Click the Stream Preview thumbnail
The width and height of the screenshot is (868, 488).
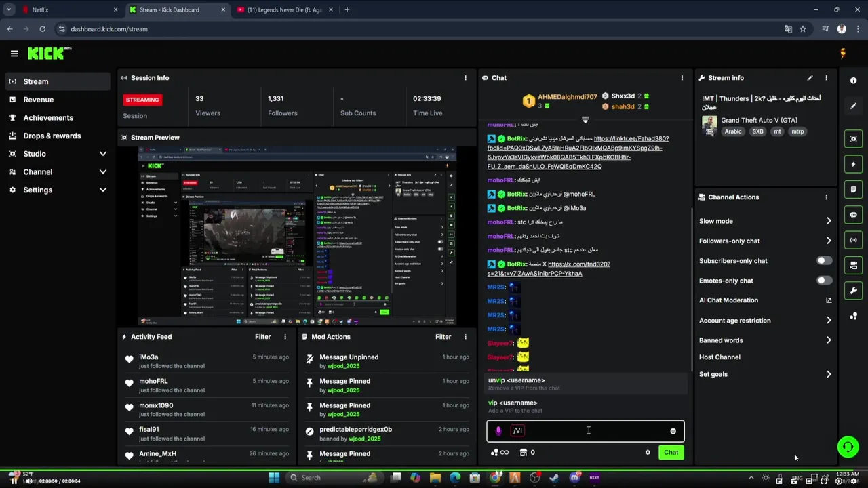tap(297, 237)
